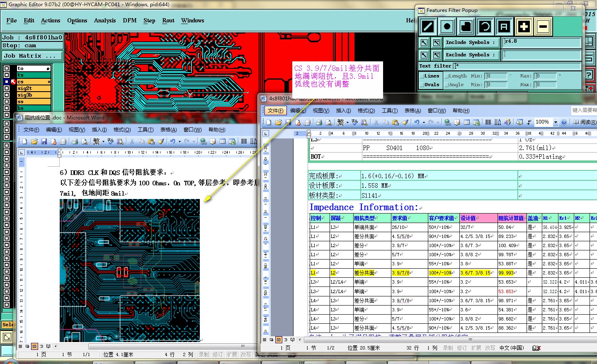This screenshot has width=597, height=364.
Task: Click the Exclude Symbols input field
Action: [542, 55]
